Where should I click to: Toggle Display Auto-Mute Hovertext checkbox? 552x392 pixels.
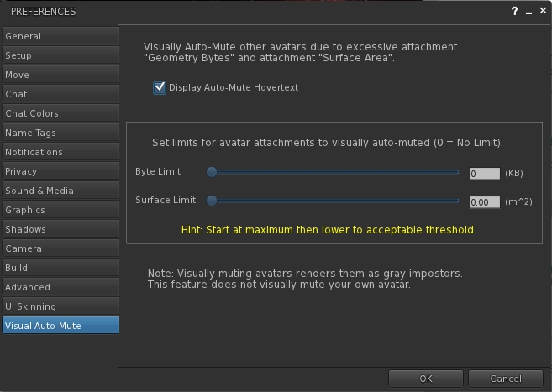point(160,87)
